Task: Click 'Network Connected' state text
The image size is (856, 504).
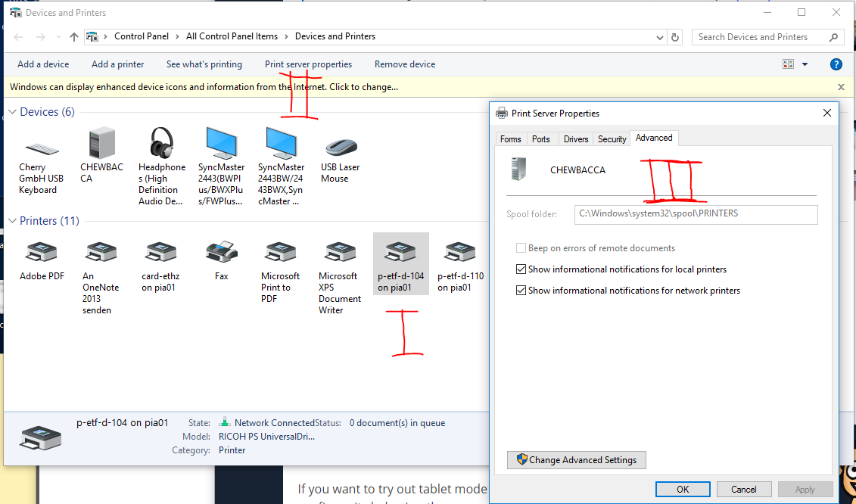Action: tap(275, 423)
